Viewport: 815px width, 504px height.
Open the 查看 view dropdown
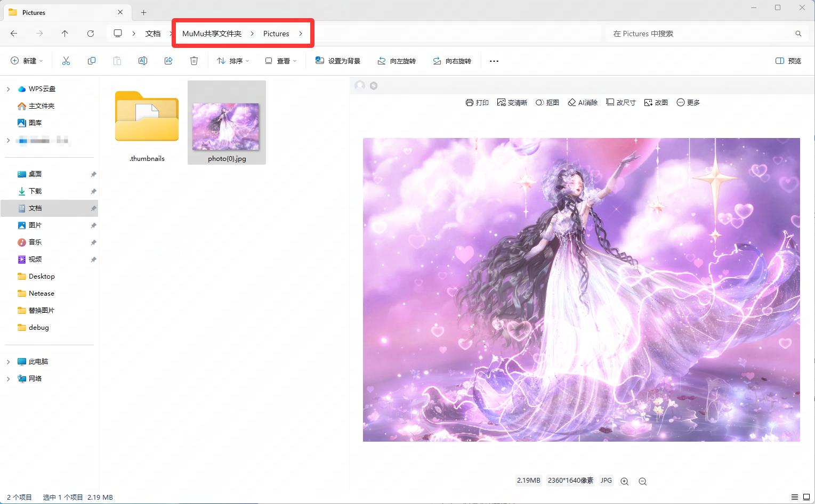pos(281,61)
